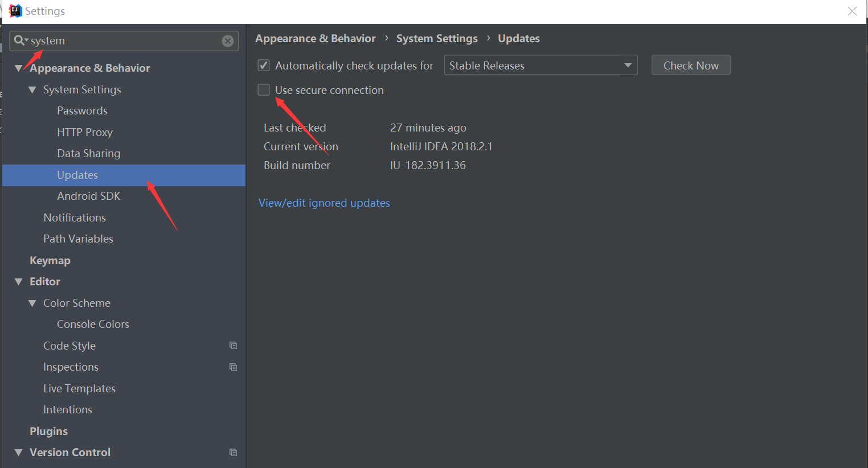This screenshot has height=468, width=868.
Task: Click the search magnifier history icon
Action: (21, 40)
